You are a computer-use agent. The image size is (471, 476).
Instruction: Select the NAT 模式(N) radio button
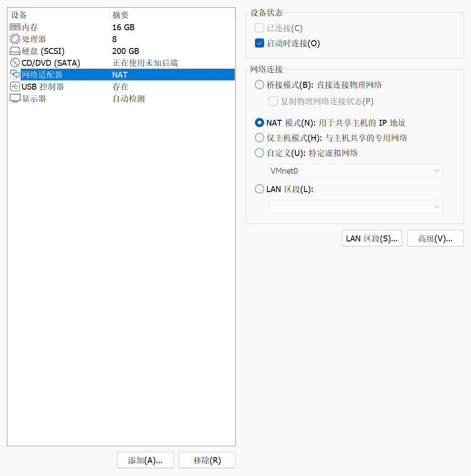point(259,123)
